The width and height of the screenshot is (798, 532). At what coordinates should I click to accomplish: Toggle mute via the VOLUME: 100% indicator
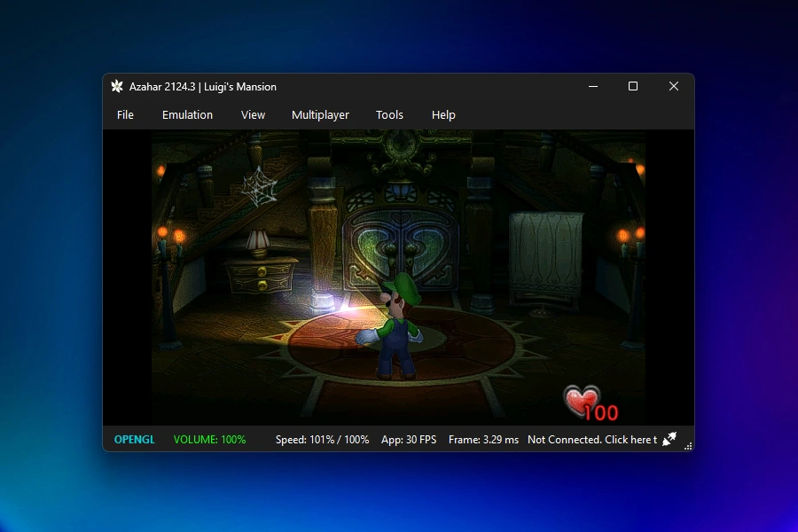point(209,440)
